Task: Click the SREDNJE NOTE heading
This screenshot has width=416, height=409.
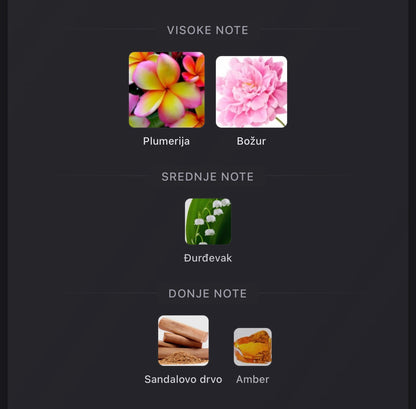Action: [x=208, y=177]
